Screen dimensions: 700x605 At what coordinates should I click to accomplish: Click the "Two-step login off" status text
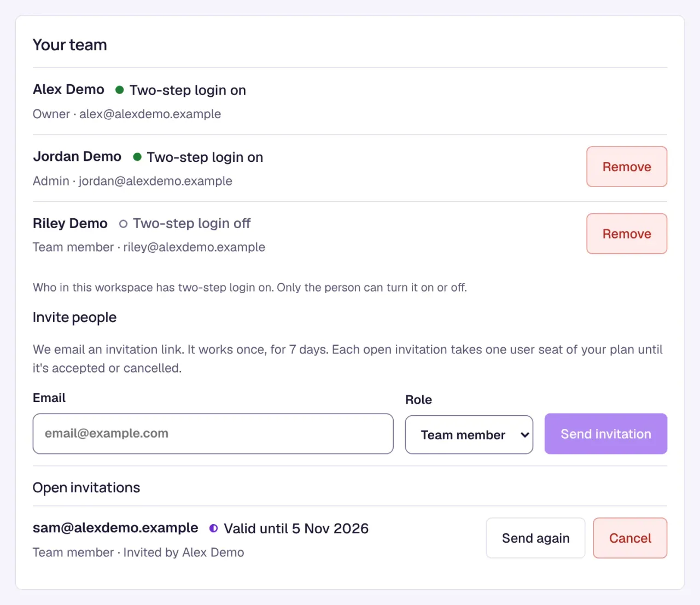click(191, 223)
